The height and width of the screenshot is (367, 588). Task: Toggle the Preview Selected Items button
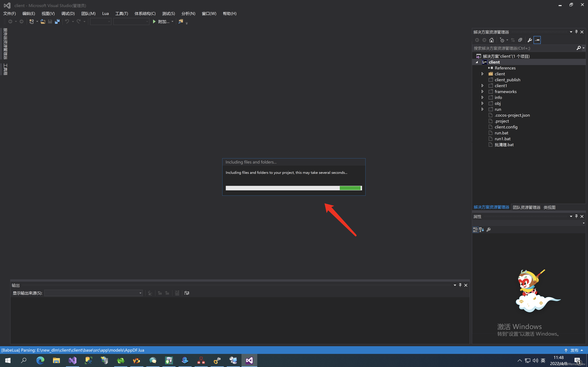point(537,40)
